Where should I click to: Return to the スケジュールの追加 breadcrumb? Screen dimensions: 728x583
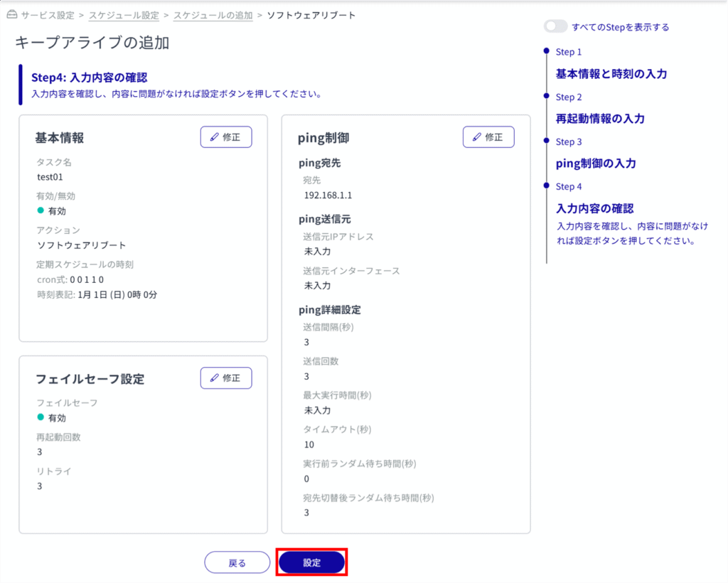(213, 15)
